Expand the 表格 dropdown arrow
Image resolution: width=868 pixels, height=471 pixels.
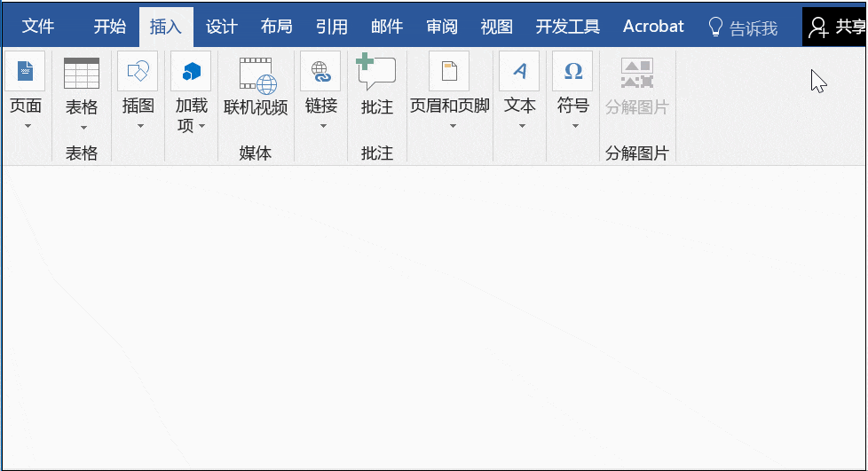pos(83,128)
